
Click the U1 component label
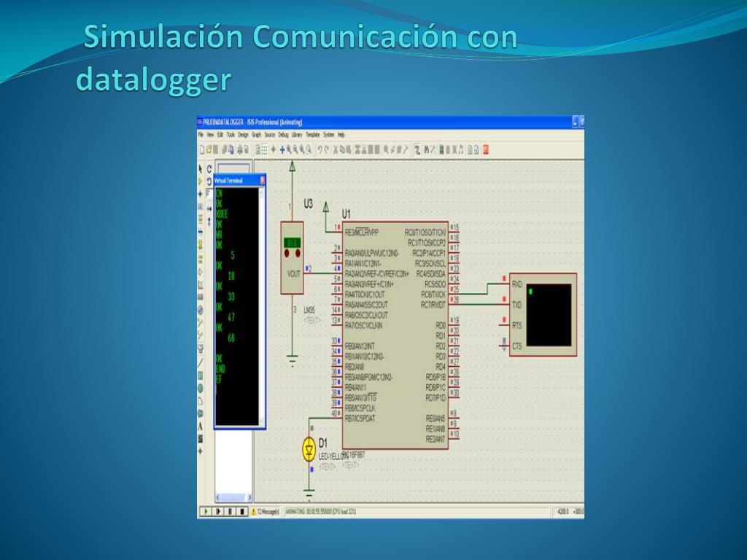346,214
